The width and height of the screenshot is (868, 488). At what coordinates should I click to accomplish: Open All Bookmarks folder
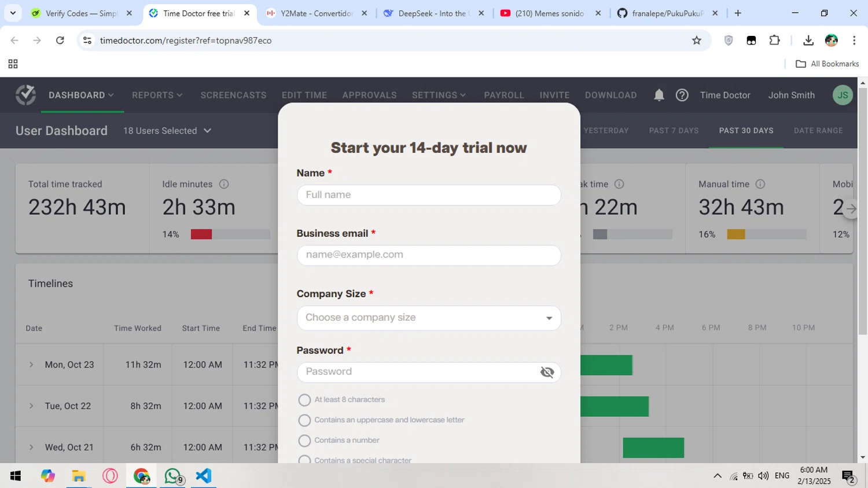(827, 64)
